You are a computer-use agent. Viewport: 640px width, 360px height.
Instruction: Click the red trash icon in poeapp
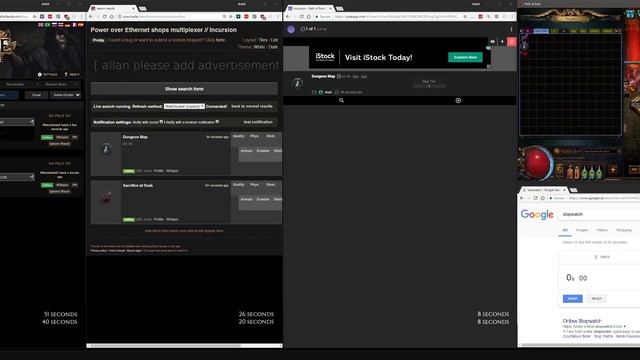click(511, 42)
